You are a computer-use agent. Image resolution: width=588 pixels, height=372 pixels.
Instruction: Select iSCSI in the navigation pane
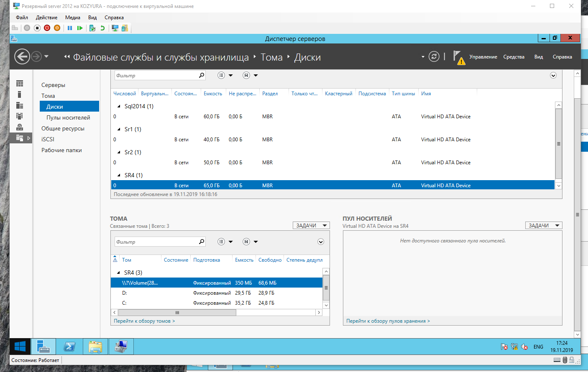coord(48,139)
